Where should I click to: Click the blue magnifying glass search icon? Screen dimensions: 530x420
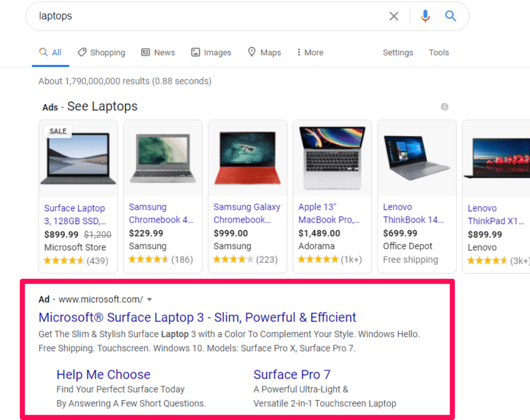450,16
